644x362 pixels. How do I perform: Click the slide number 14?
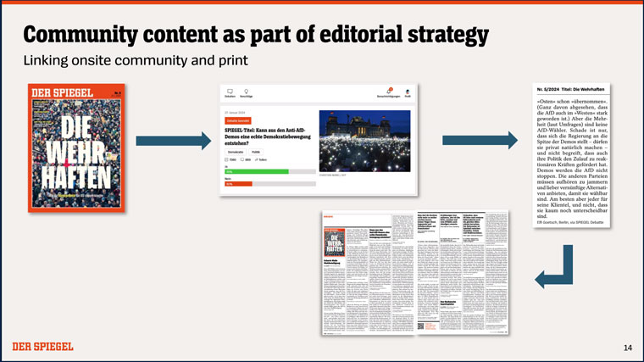click(628, 348)
